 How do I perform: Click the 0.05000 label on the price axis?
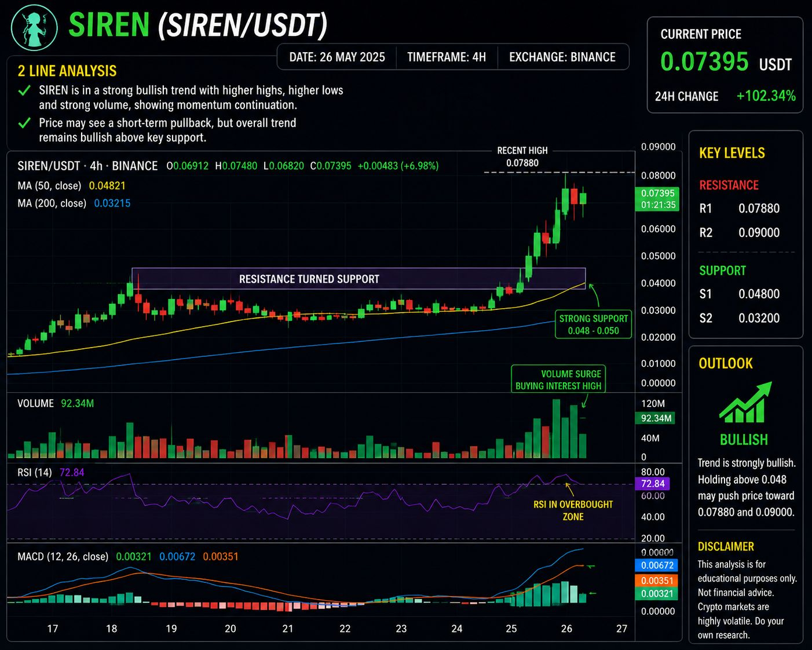coord(659,256)
